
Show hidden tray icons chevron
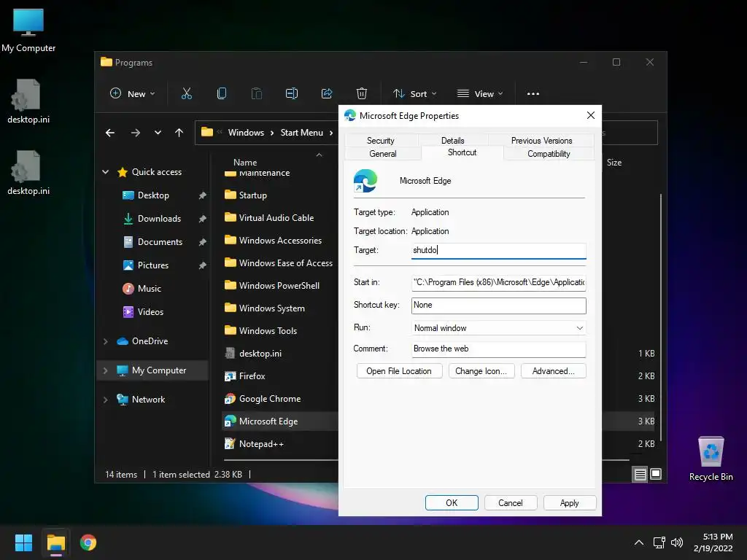pyautogui.click(x=639, y=542)
